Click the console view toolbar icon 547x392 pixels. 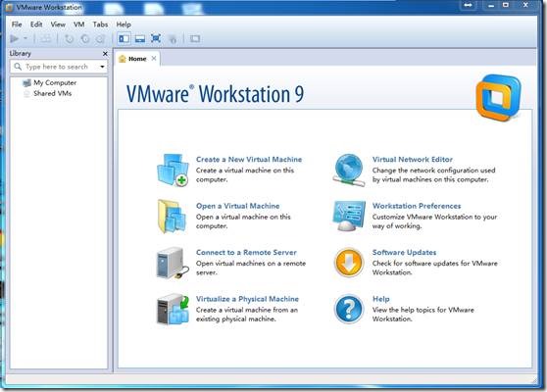pyautogui.click(x=195, y=38)
